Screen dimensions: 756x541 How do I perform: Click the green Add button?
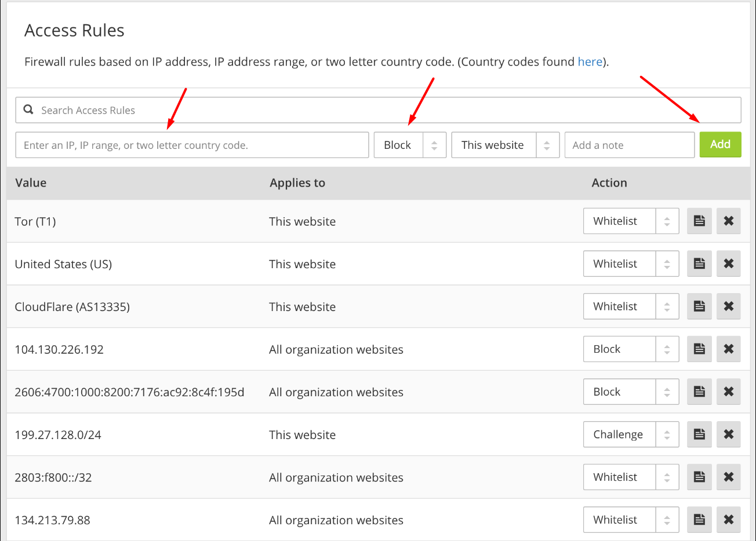720,145
